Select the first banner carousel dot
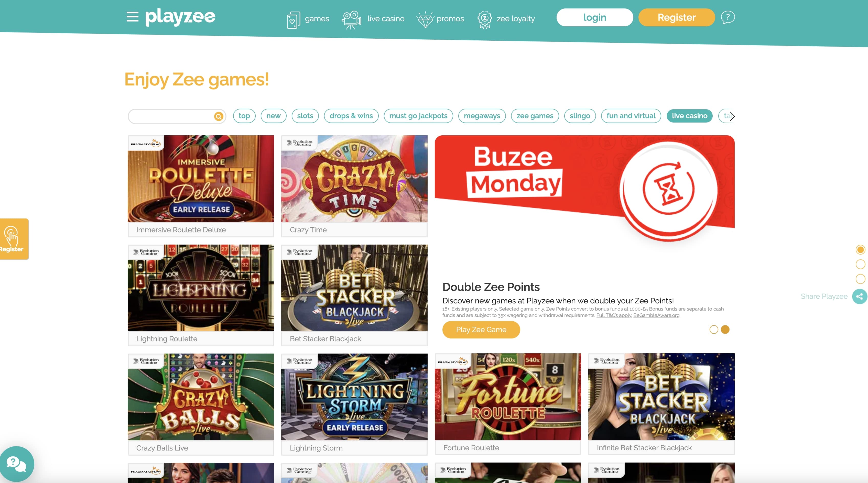Viewport: 868px width, 483px height. 714,330
